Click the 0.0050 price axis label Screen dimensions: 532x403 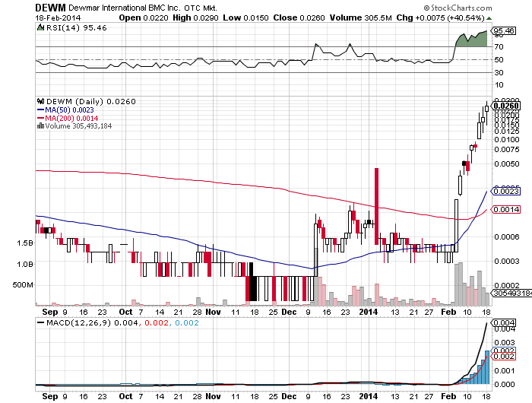tap(507, 164)
